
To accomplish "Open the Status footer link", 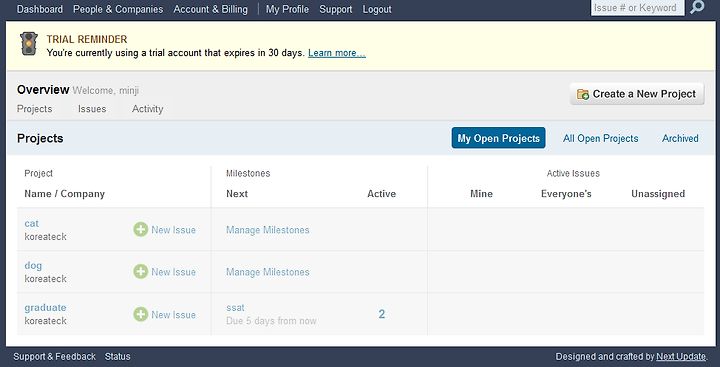I will click(118, 356).
